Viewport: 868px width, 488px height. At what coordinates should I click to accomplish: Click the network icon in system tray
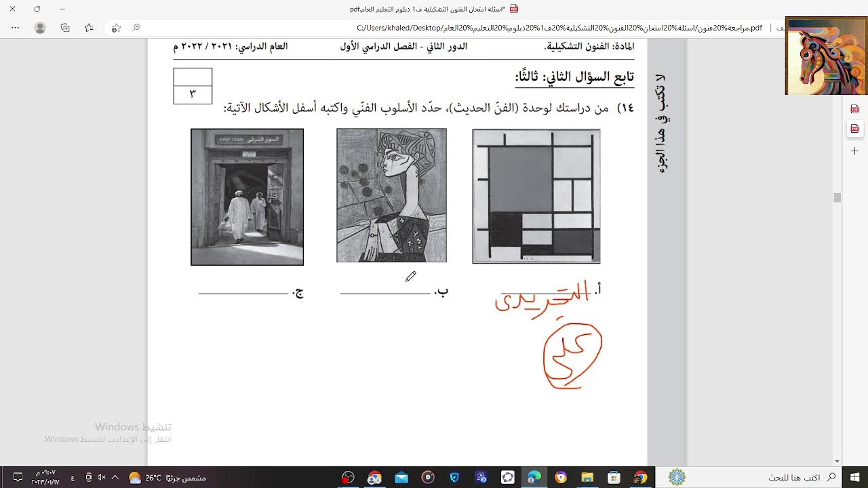[x=88, y=477]
